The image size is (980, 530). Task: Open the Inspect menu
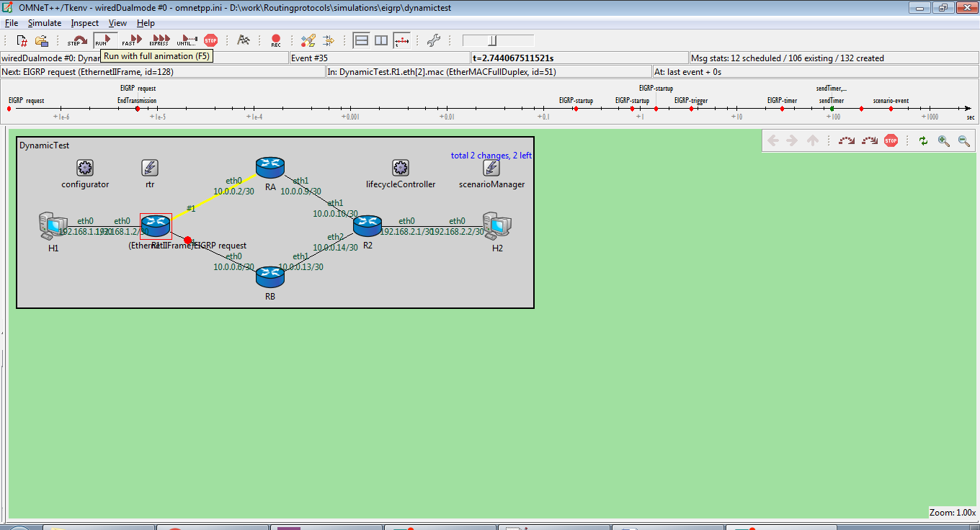(x=85, y=23)
